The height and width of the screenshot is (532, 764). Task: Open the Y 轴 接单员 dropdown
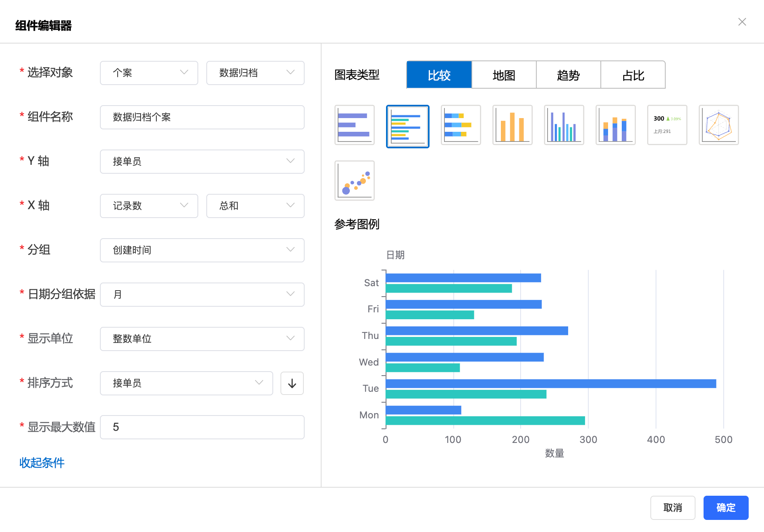click(202, 162)
